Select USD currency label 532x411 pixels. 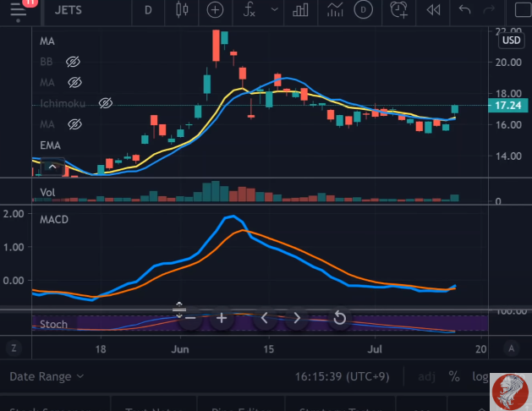point(512,41)
